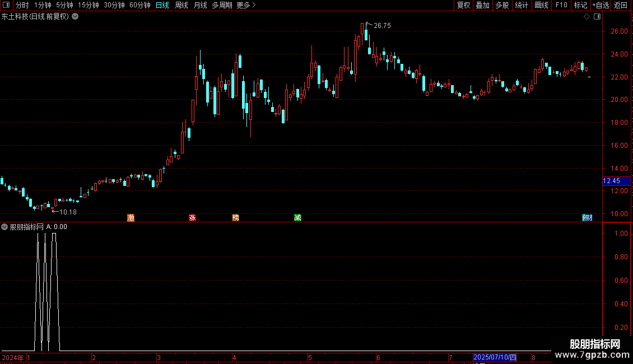Open 多周期 multi-period view
This screenshot has width=633, height=364.
222,5
